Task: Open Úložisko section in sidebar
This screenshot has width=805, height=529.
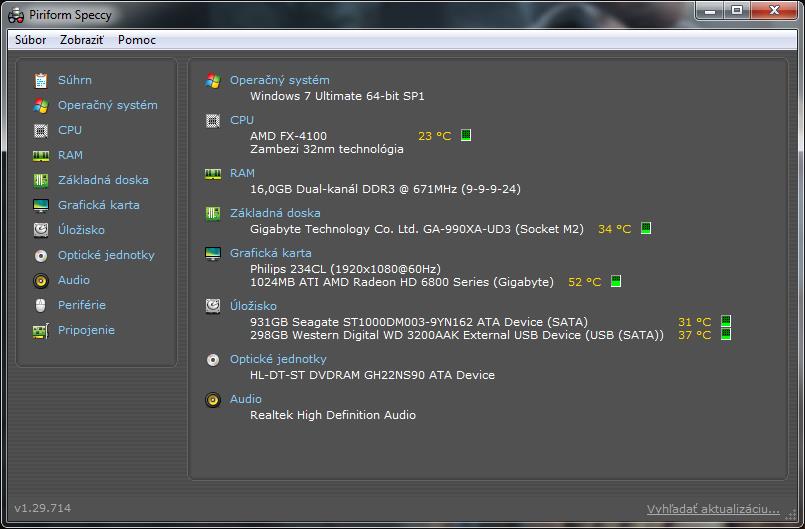Action: (81, 230)
